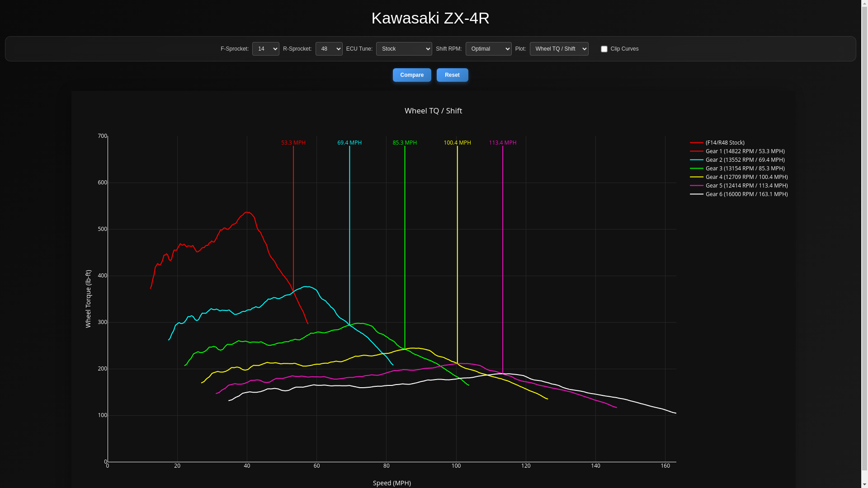The width and height of the screenshot is (868, 488).
Task: Enable the Clip Curves checkbox
Action: pos(604,49)
